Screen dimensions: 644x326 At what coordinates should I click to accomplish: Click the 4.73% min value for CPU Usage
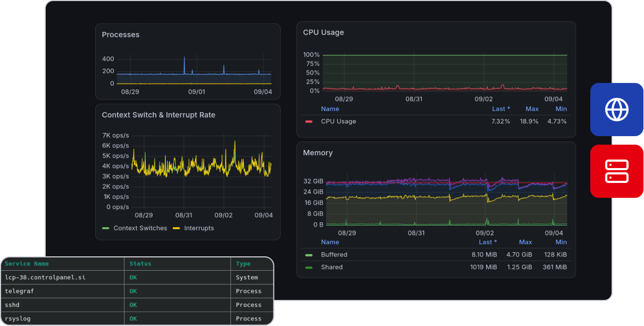(557, 121)
